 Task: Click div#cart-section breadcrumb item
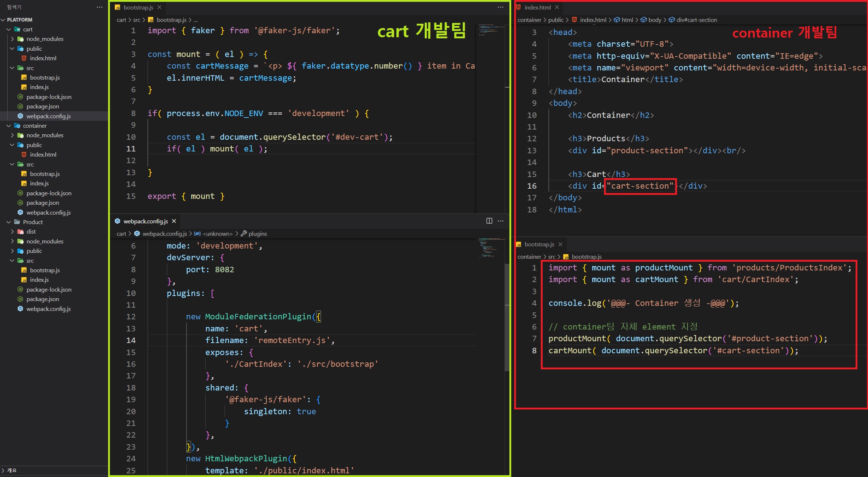pyautogui.click(x=696, y=20)
